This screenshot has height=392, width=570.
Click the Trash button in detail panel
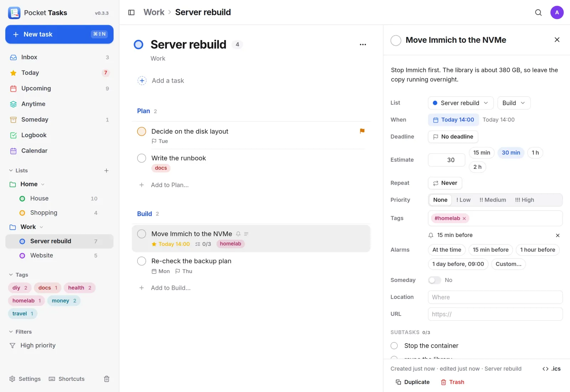452,382
